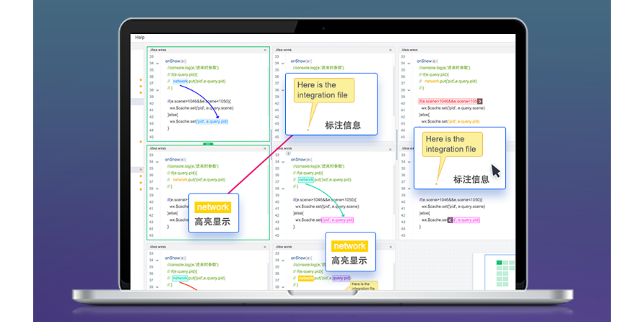Click the red highlighted scene condition in right pane
Image resolution: width=644 pixels, height=322 pixels.
point(447,101)
